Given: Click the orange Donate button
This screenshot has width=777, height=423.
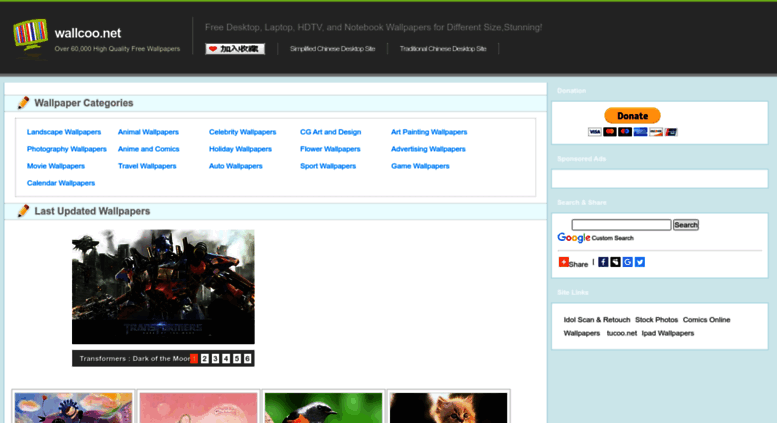Looking at the screenshot, I should (632, 116).
